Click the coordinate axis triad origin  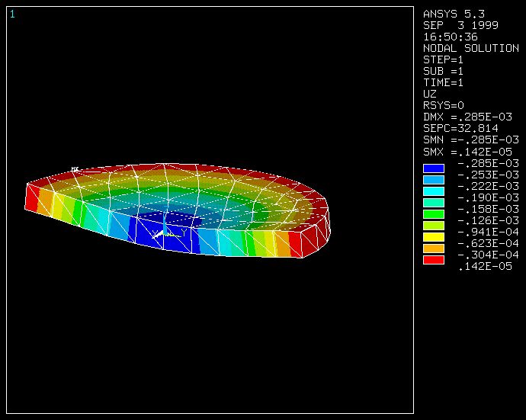click(x=165, y=234)
